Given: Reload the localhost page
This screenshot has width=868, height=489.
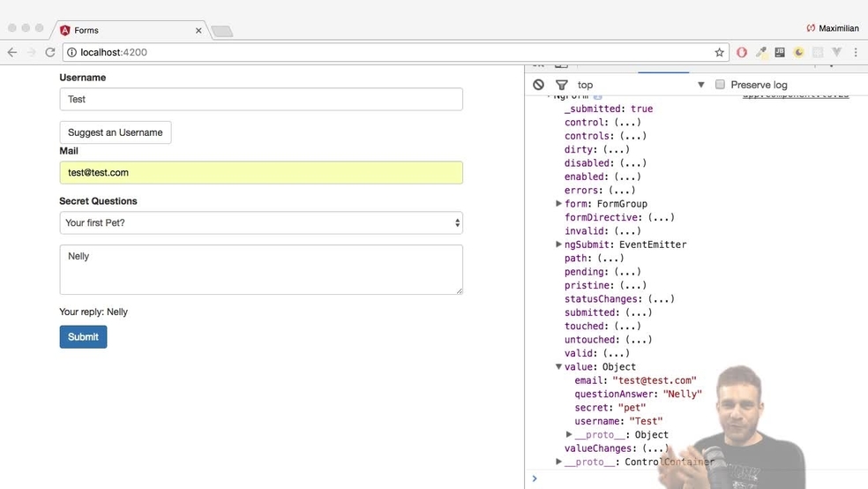Looking at the screenshot, I should 50,52.
